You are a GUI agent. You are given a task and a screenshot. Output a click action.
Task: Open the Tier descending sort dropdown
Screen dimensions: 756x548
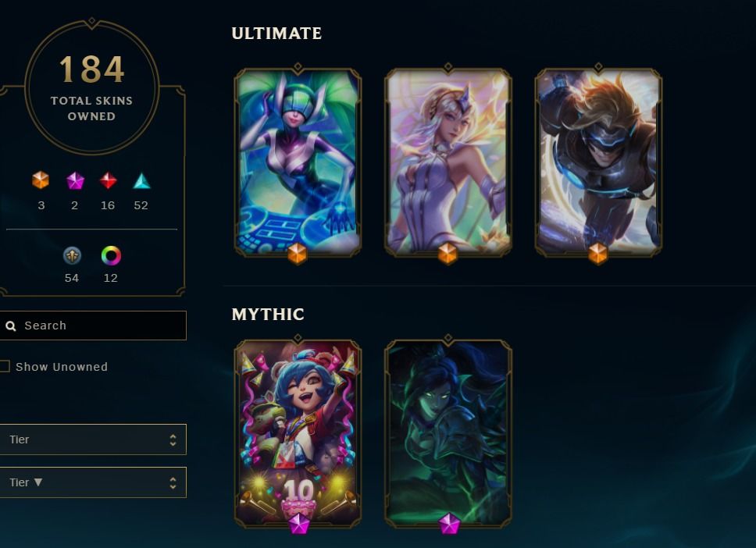coord(93,482)
